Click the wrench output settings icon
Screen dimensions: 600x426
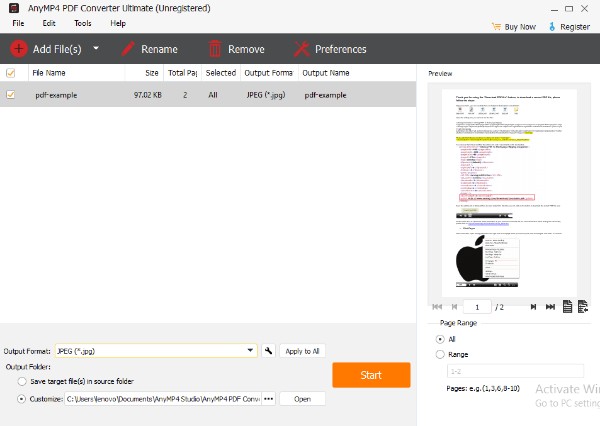pos(269,351)
